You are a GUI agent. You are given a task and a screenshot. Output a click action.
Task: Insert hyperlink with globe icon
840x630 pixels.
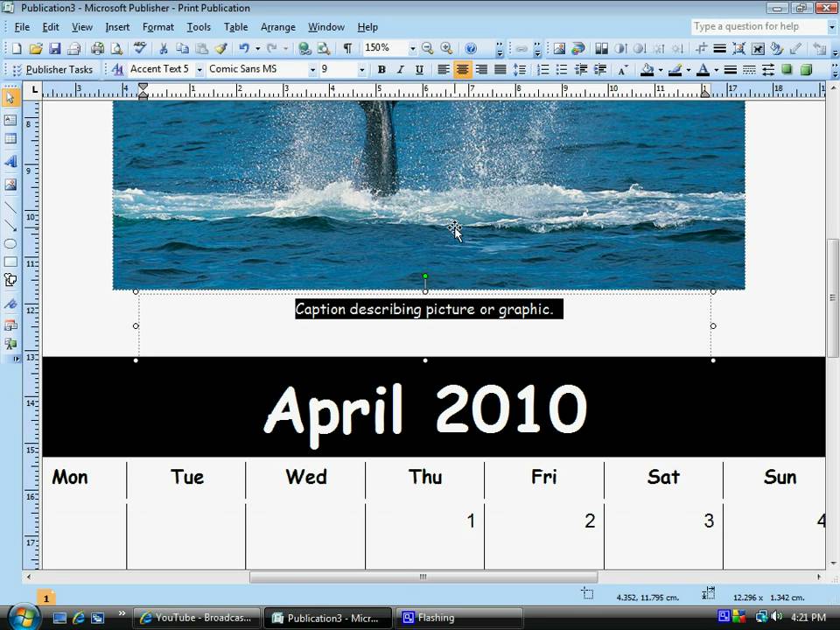304,49
